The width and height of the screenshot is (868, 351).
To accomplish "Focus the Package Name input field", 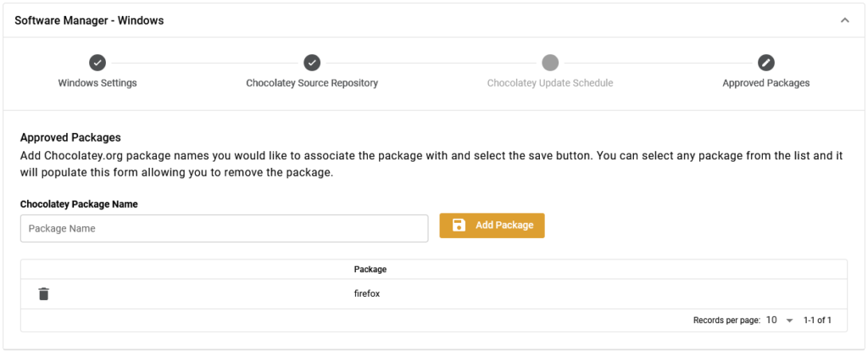I will point(224,229).
